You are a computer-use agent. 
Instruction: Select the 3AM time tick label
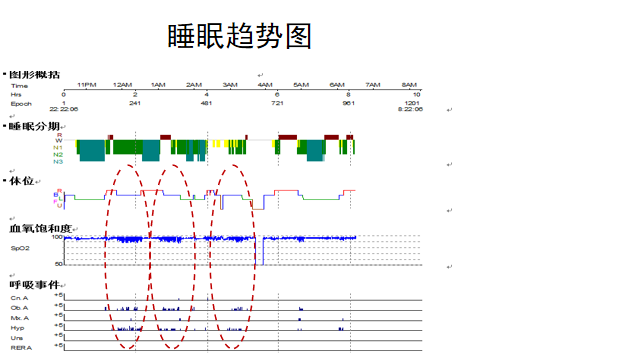pyautogui.click(x=230, y=85)
